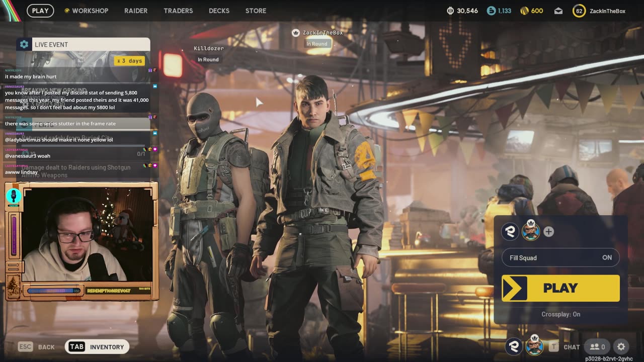Click the teal microphone icon on the webcam overlay
644x362 pixels.
pyautogui.click(x=14, y=196)
